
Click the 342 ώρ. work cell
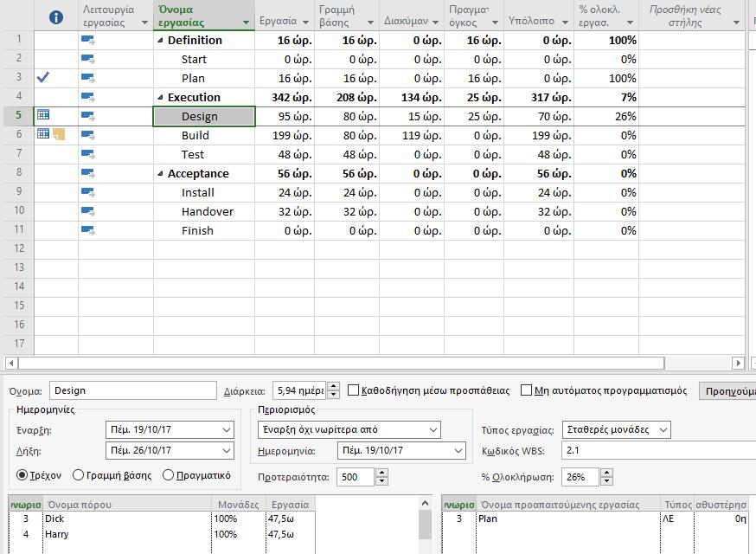pyautogui.click(x=285, y=98)
